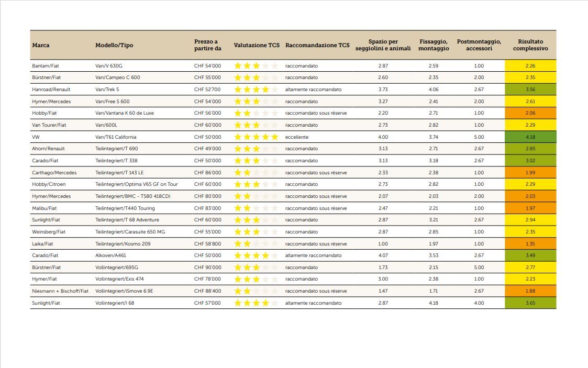The width and height of the screenshot is (588, 368).
Task: Click the model "Teilintegriert/T 68 Adventure"
Action: [127, 220]
